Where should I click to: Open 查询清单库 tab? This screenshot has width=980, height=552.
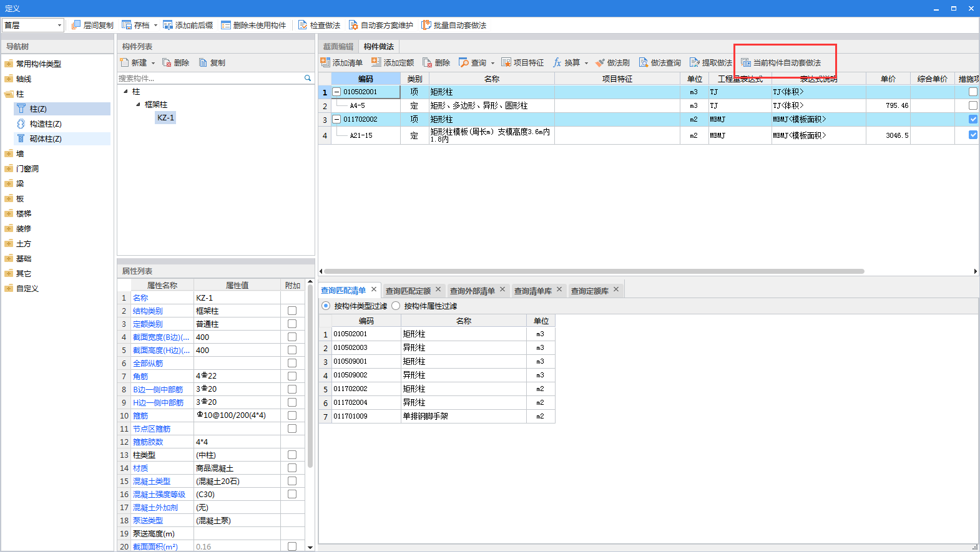point(533,291)
